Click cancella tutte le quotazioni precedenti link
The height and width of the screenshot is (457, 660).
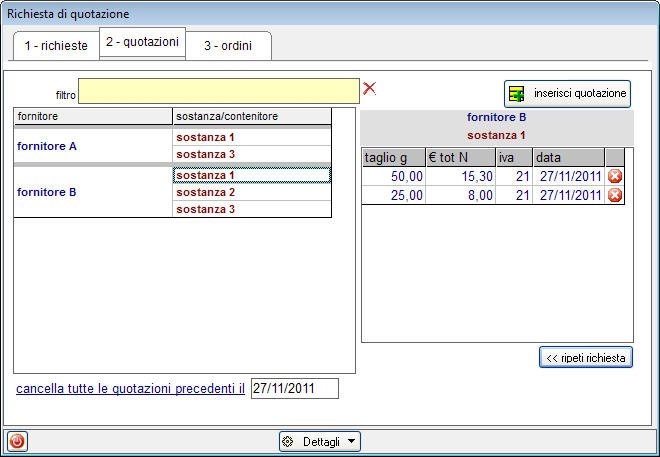tap(130, 388)
